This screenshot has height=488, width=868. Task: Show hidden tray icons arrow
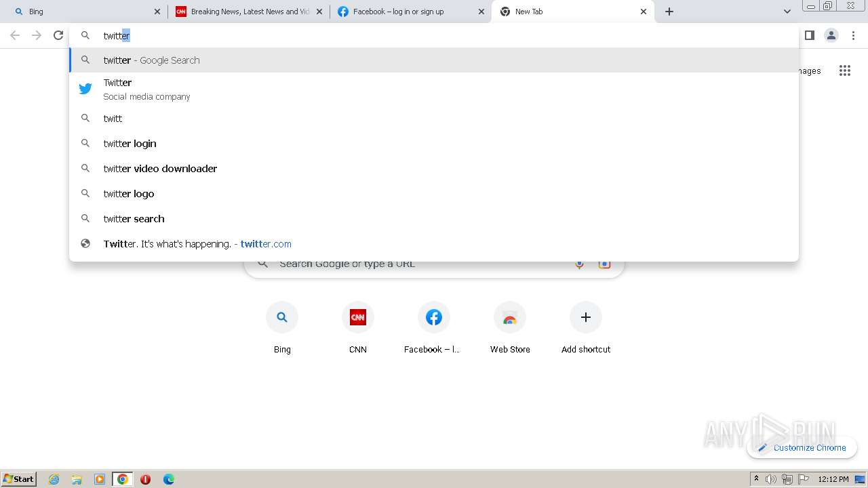[x=756, y=479]
